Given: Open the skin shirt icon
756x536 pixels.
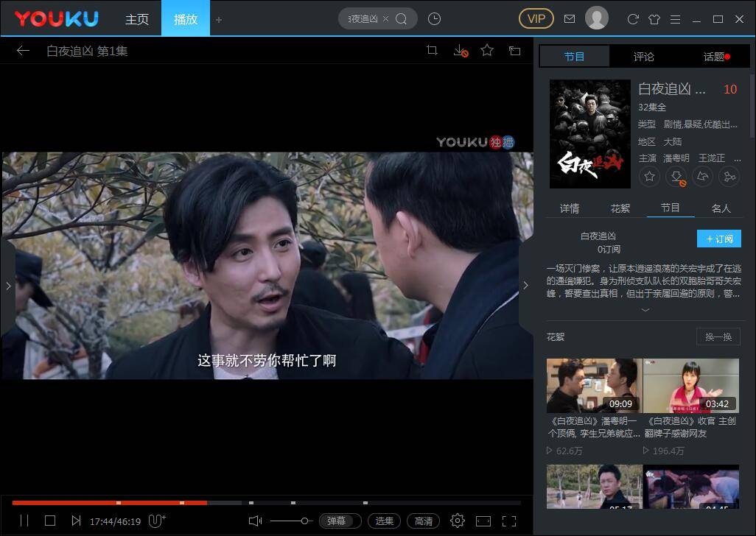Looking at the screenshot, I should 654,19.
